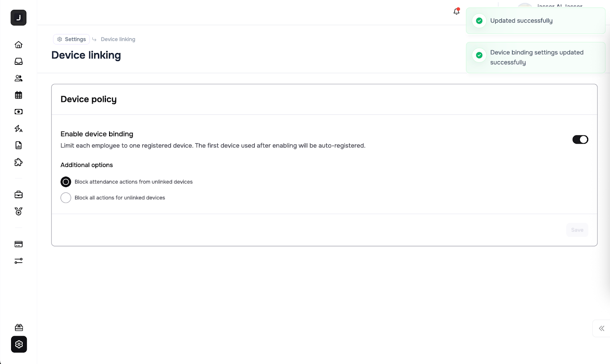Select Block all actions for unlinked devices

[x=66, y=198]
